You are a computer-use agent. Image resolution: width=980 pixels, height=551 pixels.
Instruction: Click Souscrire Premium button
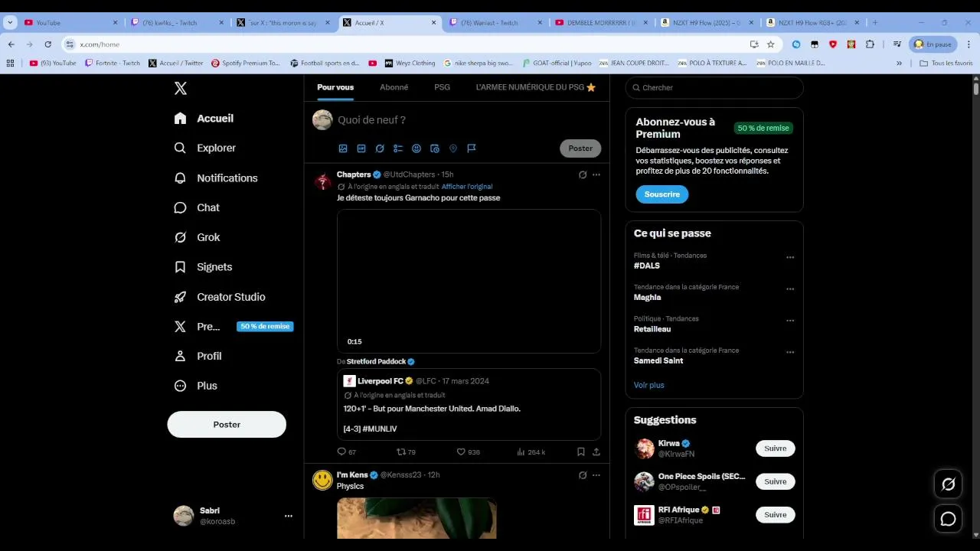click(x=662, y=194)
